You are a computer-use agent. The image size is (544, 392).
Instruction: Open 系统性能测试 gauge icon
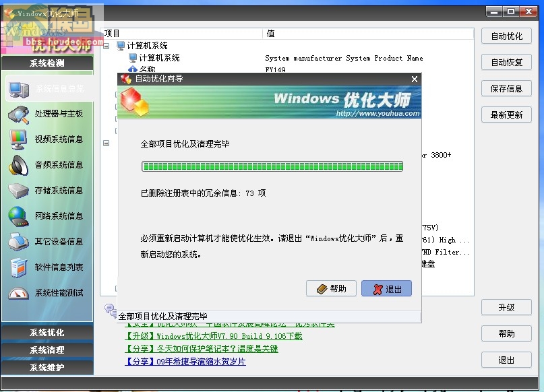pyautogui.click(x=19, y=293)
